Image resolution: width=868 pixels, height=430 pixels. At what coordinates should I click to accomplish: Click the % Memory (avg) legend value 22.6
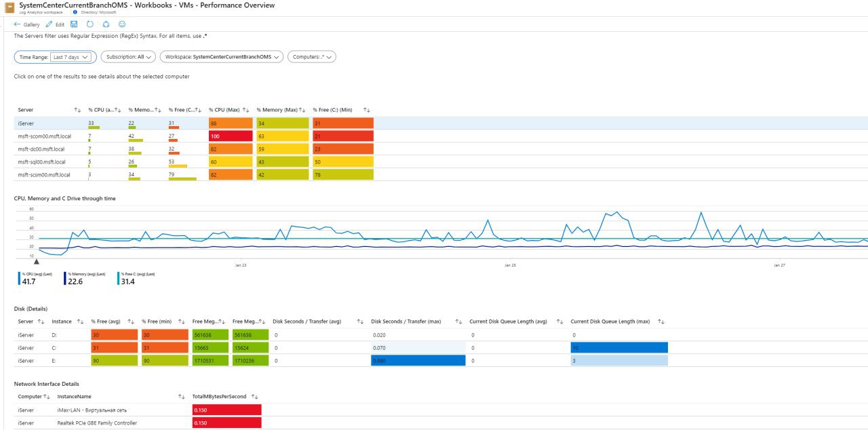click(x=75, y=281)
